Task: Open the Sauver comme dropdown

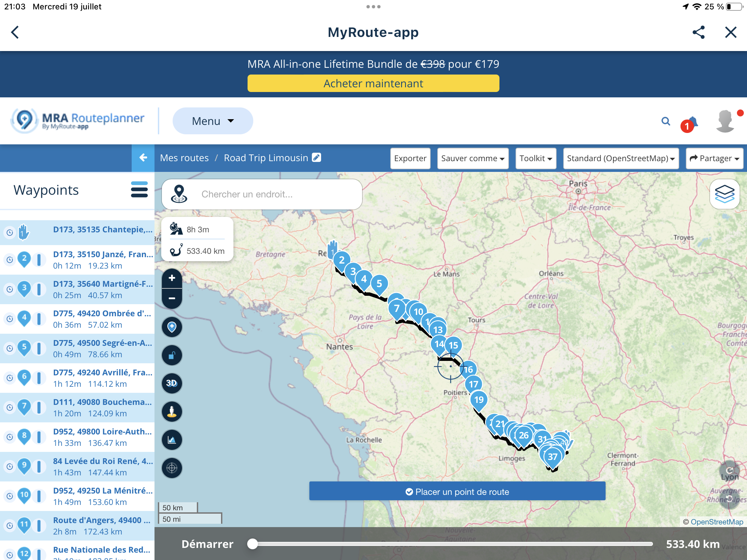Action: pos(473,158)
